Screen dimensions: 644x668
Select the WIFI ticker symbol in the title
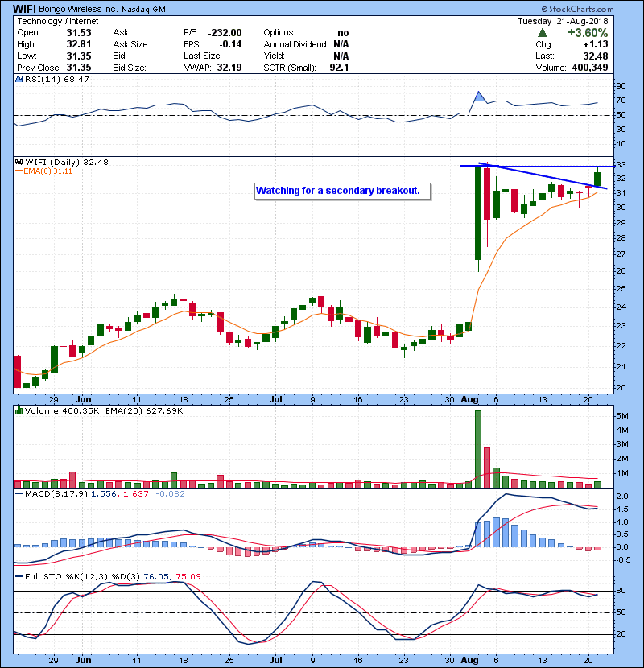[x=24, y=9]
